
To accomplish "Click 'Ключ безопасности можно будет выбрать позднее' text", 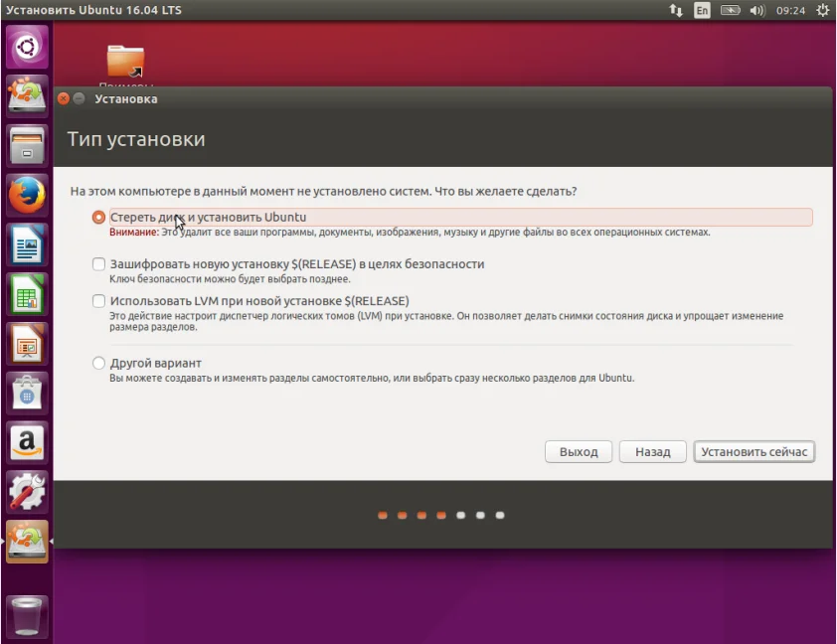I will (230, 279).
